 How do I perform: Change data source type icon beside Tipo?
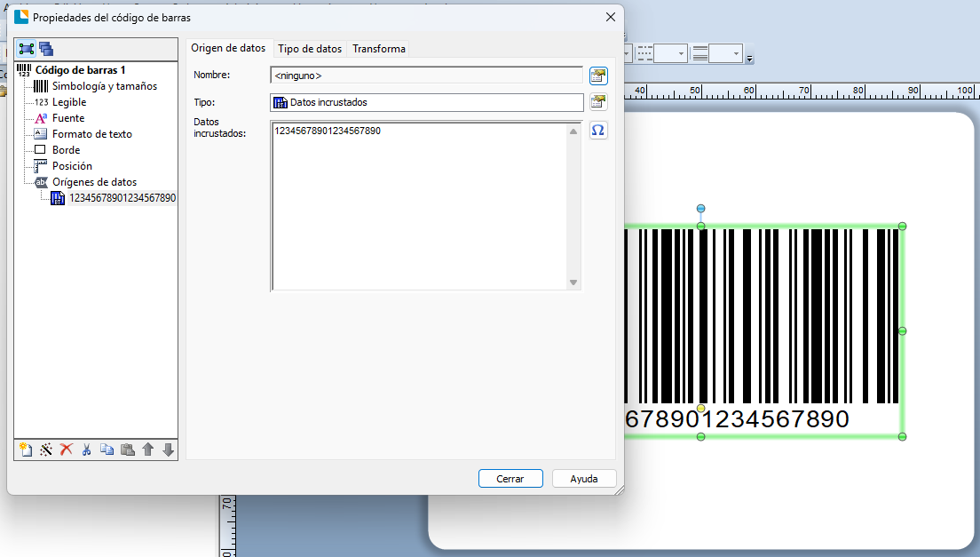pos(598,102)
